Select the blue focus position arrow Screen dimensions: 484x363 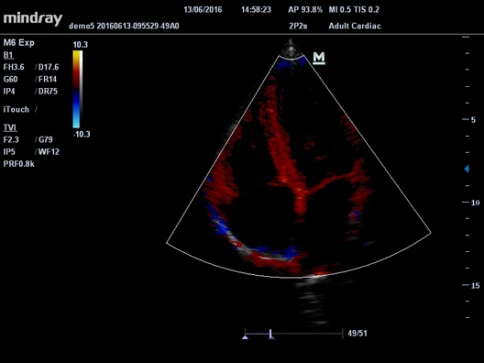pyautogui.click(x=467, y=169)
